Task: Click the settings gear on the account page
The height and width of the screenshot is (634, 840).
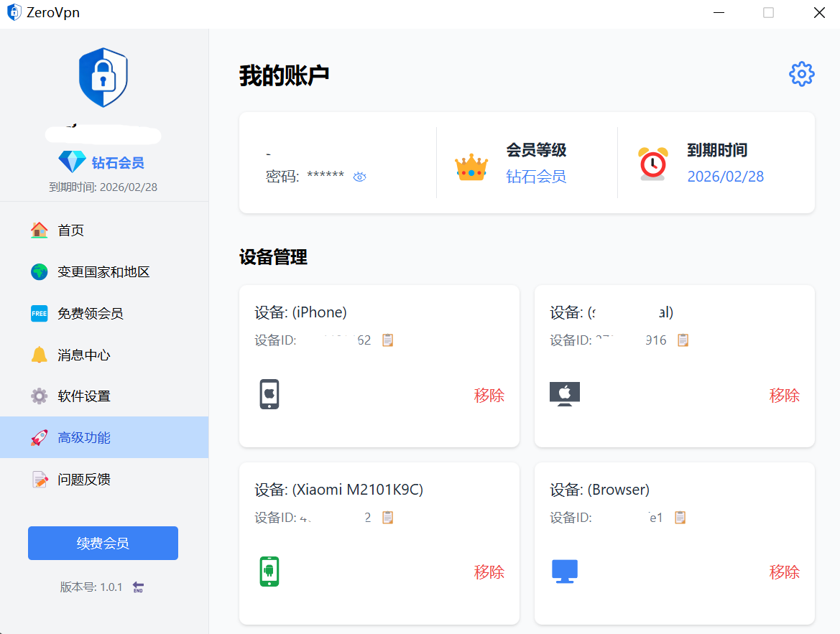Action: (x=802, y=73)
